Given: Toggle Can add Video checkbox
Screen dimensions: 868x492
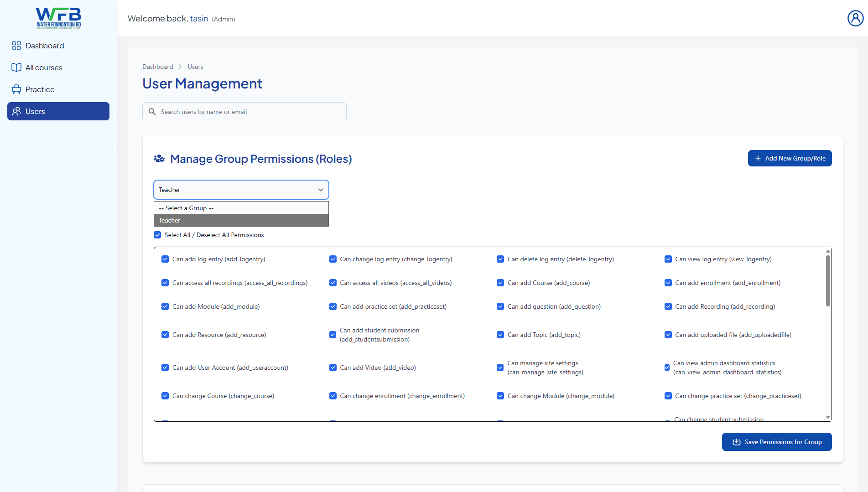Looking at the screenshot, I should tap(333, 368).
